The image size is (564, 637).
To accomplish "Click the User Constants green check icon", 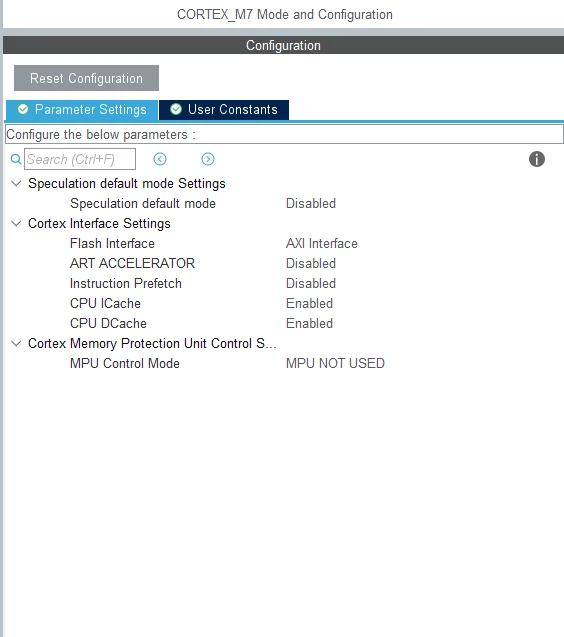I will pos(176,109).
